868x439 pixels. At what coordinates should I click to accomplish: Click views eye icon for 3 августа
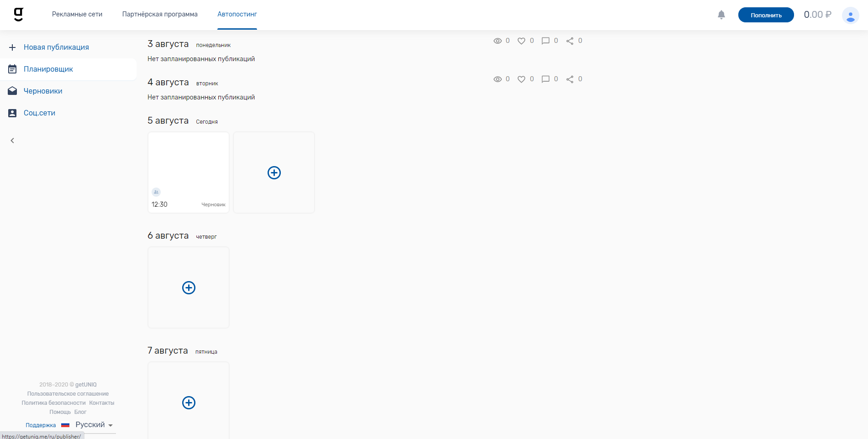pos(498,41)
